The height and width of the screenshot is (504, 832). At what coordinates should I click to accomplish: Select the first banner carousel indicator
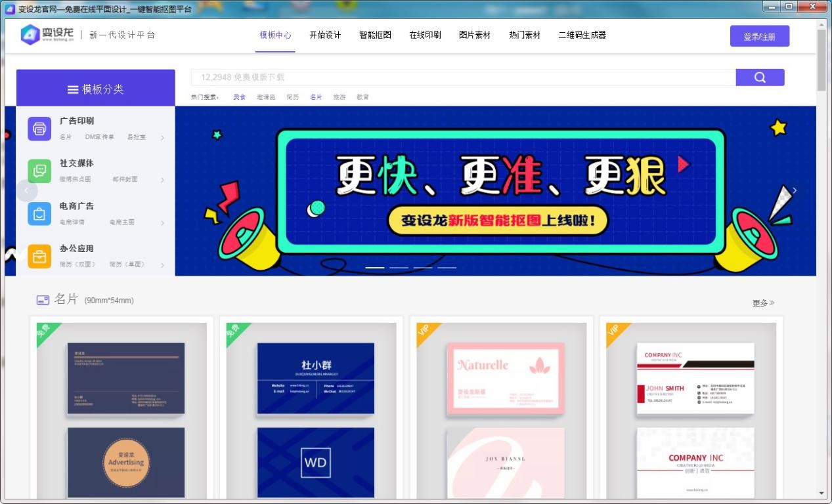point(375,268)
